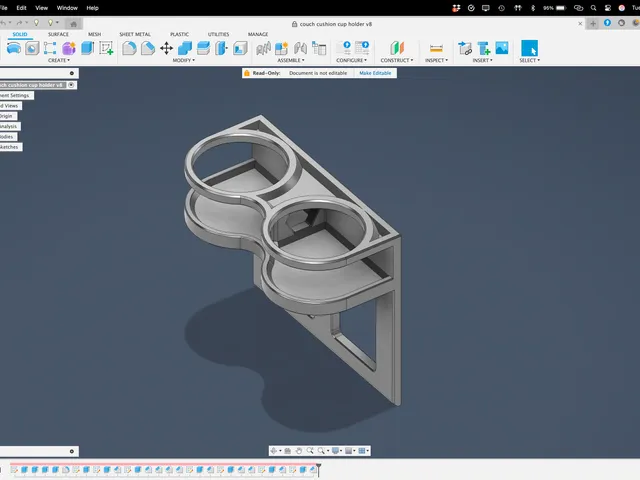Viewport: 640px width, 480px height.
Task: Select the dashed-rectangle Create Sketch tool
Action: pyautogui.click(x=50, y=48)
